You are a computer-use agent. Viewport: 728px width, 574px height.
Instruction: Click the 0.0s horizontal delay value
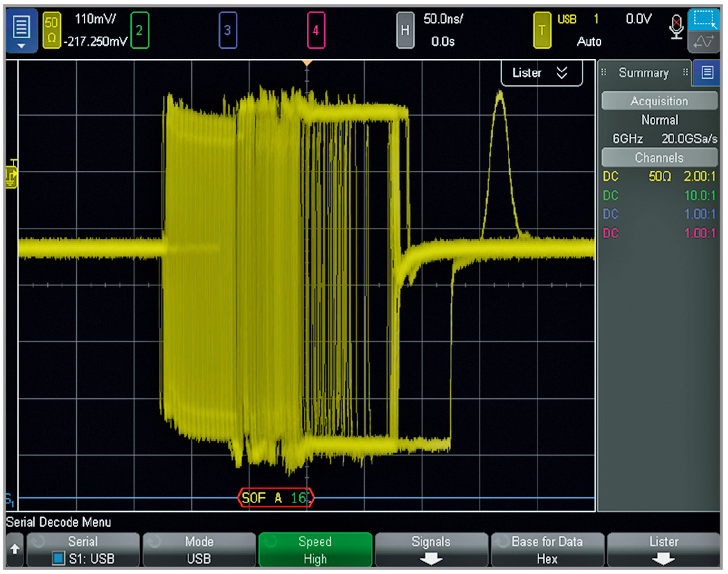click(443, 42)
